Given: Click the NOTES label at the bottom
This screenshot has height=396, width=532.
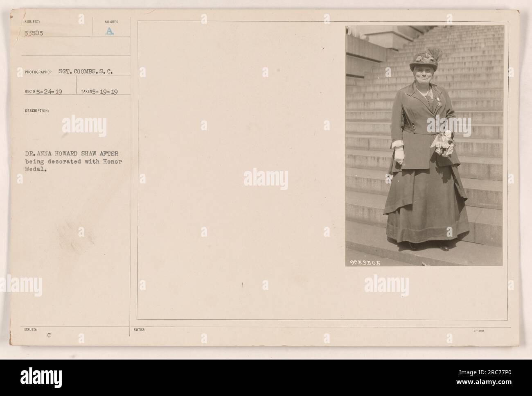Looking at the screenshot, I should 140,329.
